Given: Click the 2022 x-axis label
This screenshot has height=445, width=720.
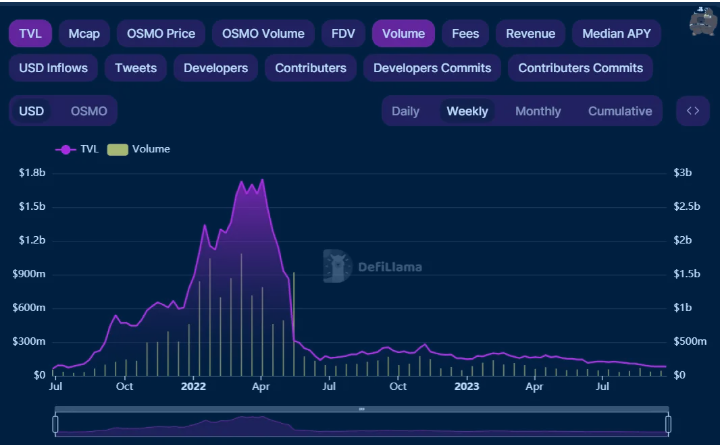Looking at the screenshot, I should click(x=193, y=386).
